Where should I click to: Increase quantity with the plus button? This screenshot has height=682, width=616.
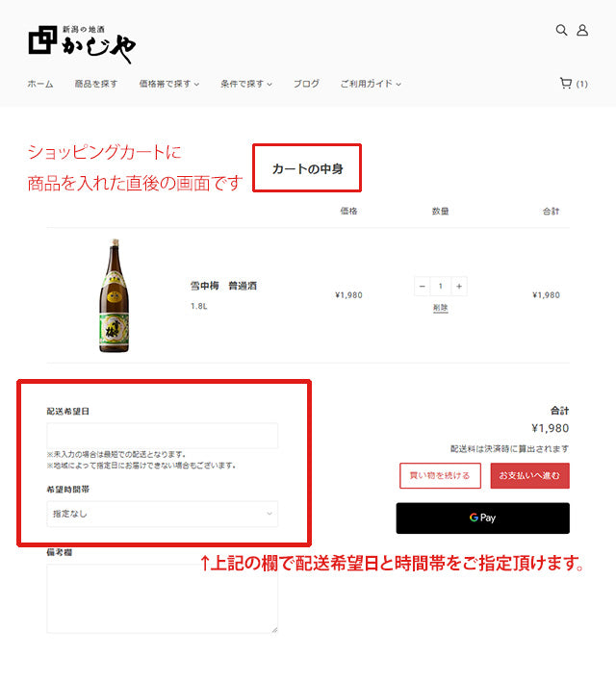[x=459, y=287]
